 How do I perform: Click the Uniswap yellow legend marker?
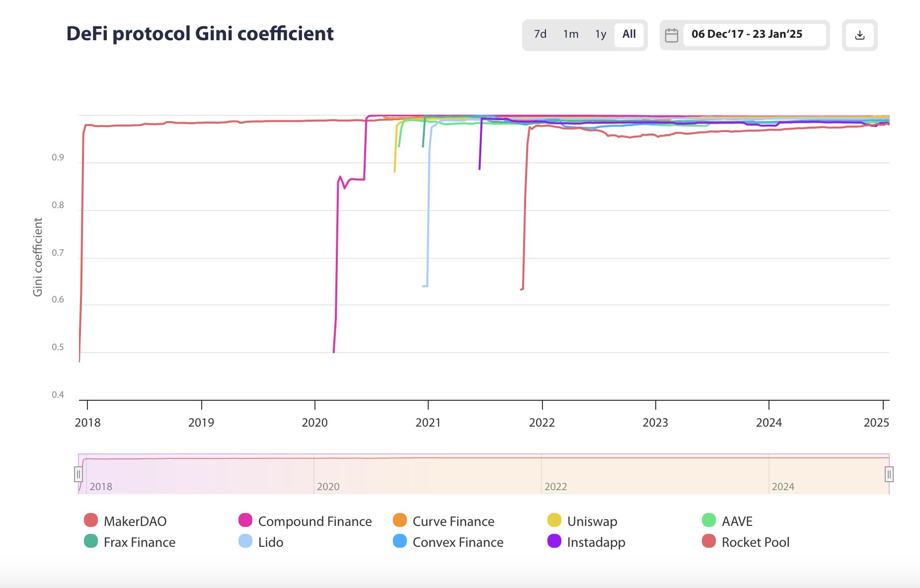pyautogui.click(x=555, y=521)
